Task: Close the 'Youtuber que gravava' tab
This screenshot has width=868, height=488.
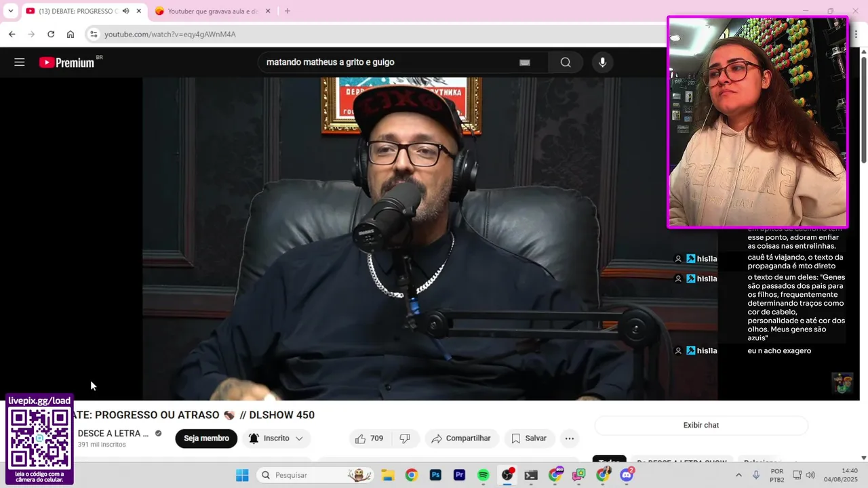Action: point(268,11)
